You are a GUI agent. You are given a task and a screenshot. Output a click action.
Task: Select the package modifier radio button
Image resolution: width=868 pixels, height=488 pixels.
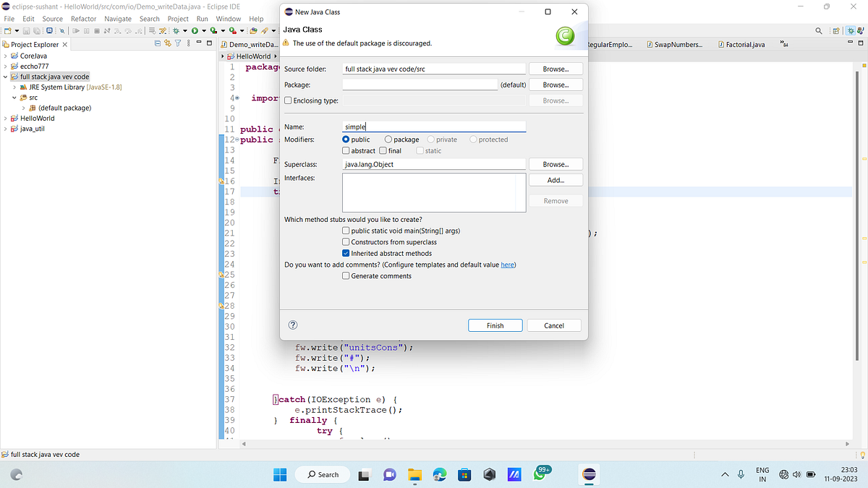click(388, 140)
